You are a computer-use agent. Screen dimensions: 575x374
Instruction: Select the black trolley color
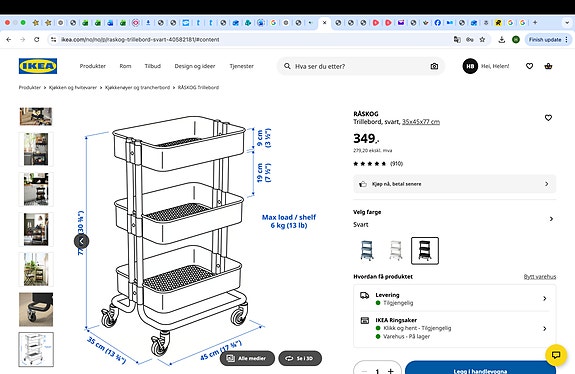[x=425, y=250]
